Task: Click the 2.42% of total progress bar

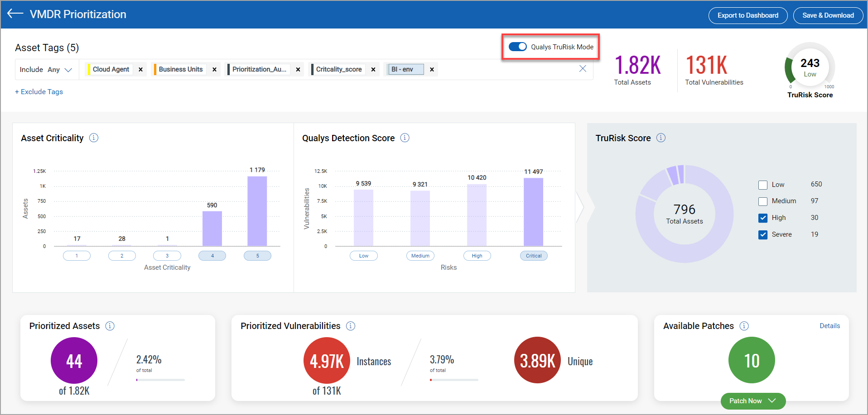Action: coord(160,380)
